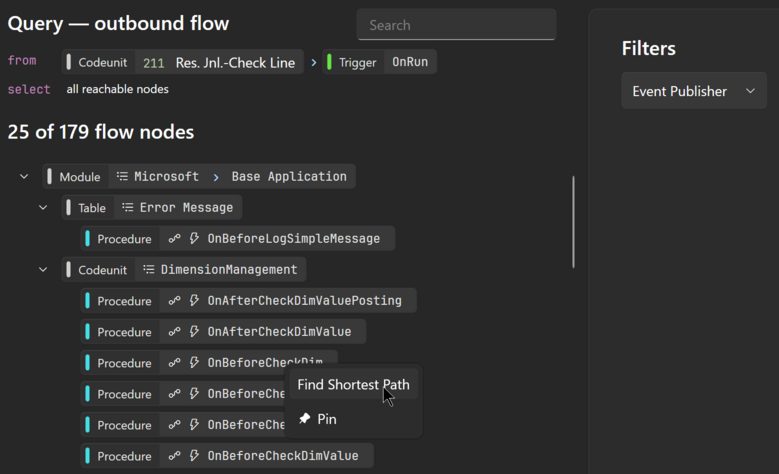
Task: Click the pin icon in context menu
Action: [305, 418]
